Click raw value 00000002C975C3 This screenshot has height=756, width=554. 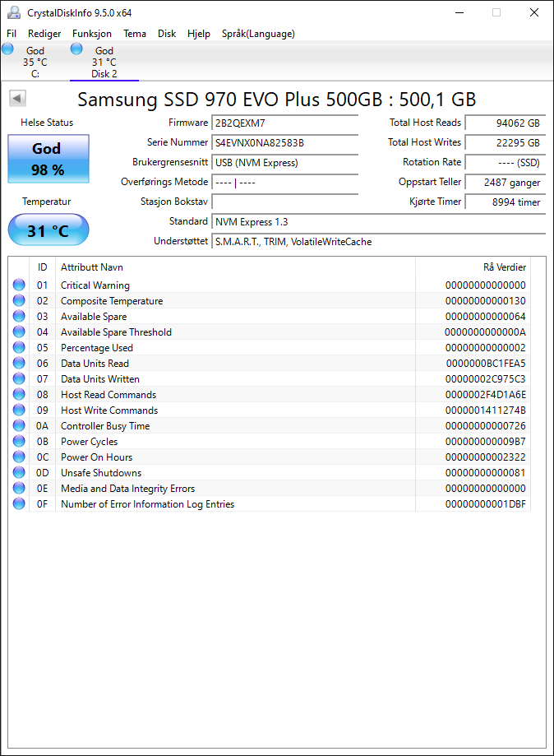(x=486, y=379)
